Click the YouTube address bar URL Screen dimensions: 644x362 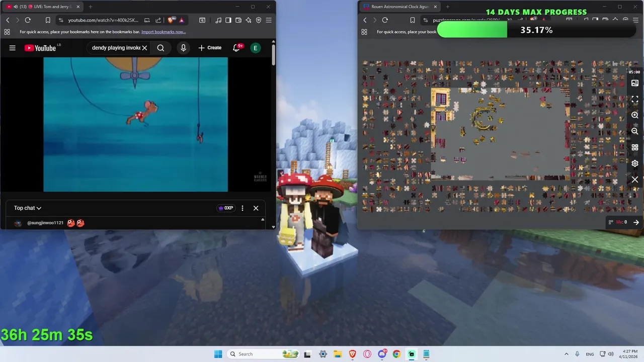coord(103,20)
